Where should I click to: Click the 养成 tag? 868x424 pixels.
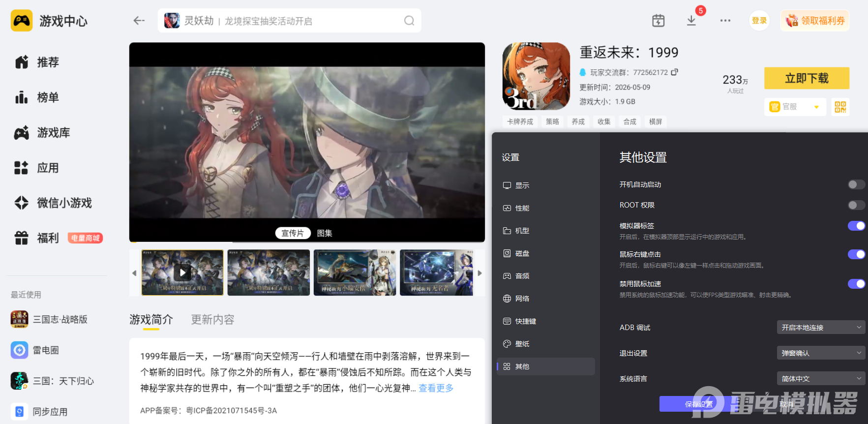point(578,121)
